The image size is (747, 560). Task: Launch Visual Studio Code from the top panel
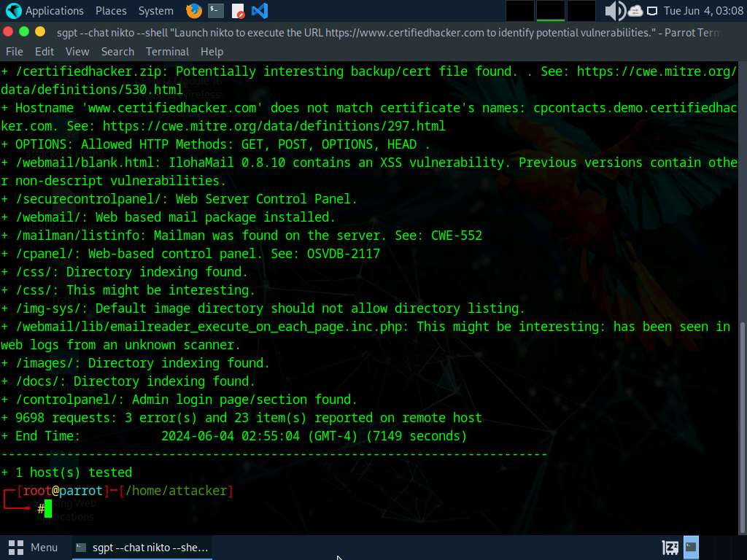pyautogui.click(x=259, y=11)
